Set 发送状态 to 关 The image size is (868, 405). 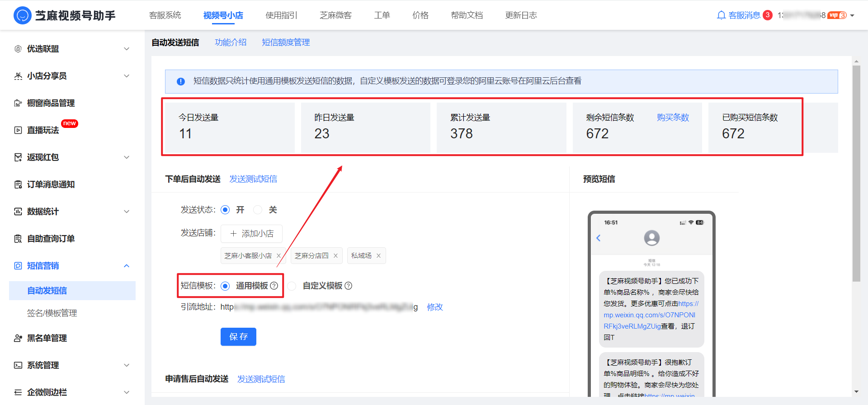(x=258, y=210)
